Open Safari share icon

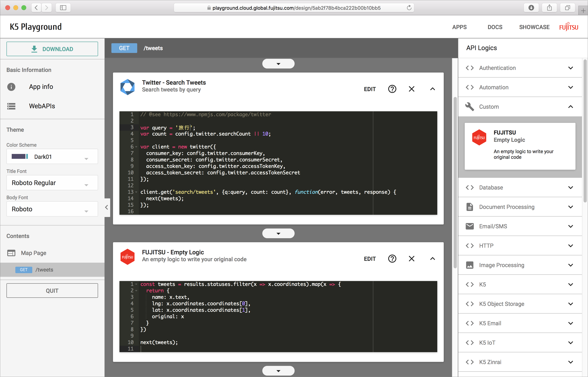click(549, 8)
